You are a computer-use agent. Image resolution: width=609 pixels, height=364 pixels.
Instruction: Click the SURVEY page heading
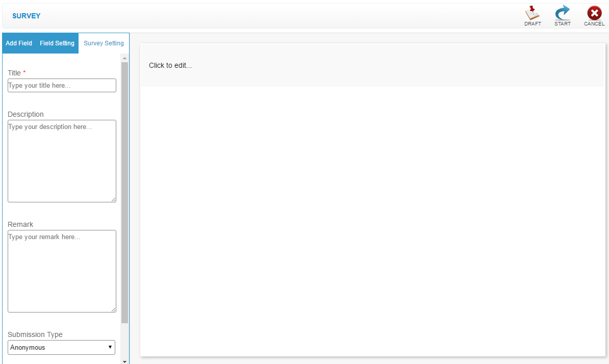point(27,16)
